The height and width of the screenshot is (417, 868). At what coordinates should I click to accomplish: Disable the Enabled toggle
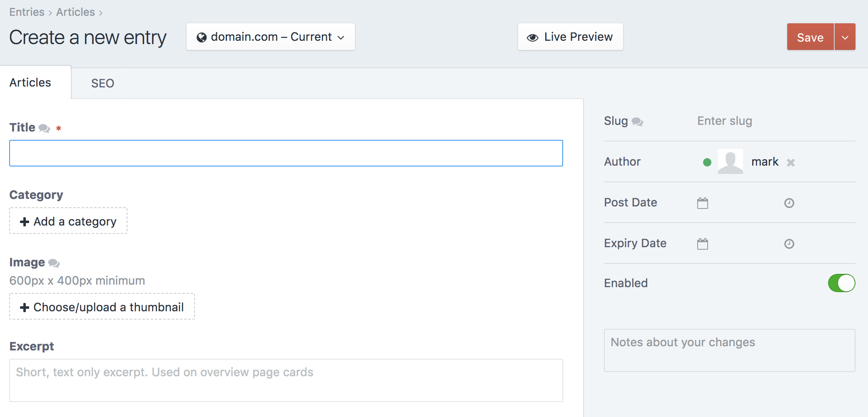pos(842,283)
